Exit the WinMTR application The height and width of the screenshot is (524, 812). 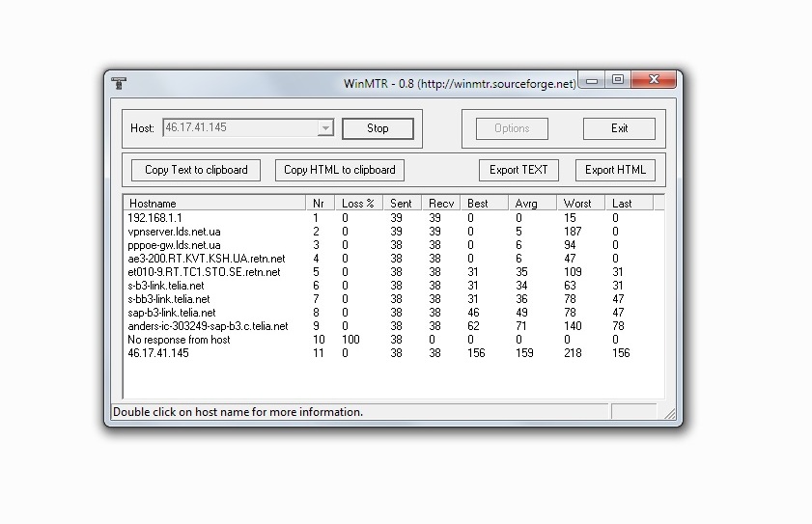click(x=619, y=128)
